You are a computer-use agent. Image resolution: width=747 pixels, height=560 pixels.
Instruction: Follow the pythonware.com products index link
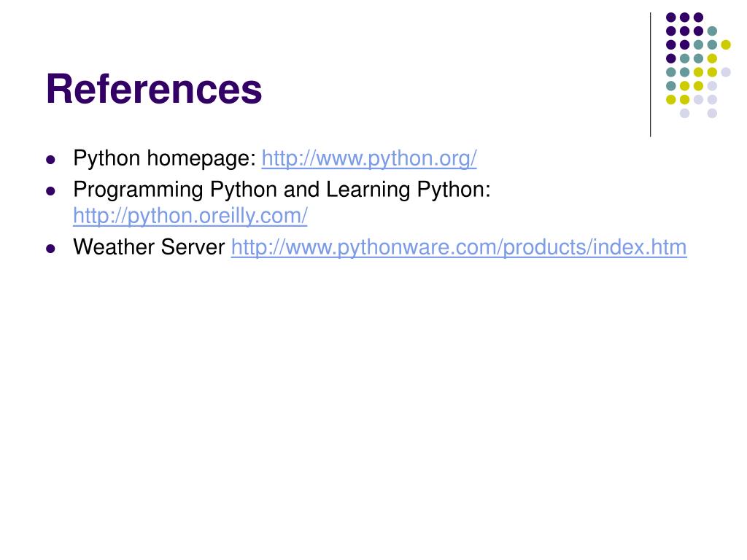459,248
